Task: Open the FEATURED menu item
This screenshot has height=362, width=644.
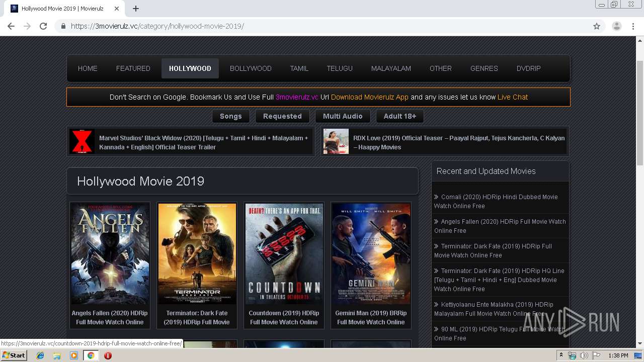Action: (133, 68)
